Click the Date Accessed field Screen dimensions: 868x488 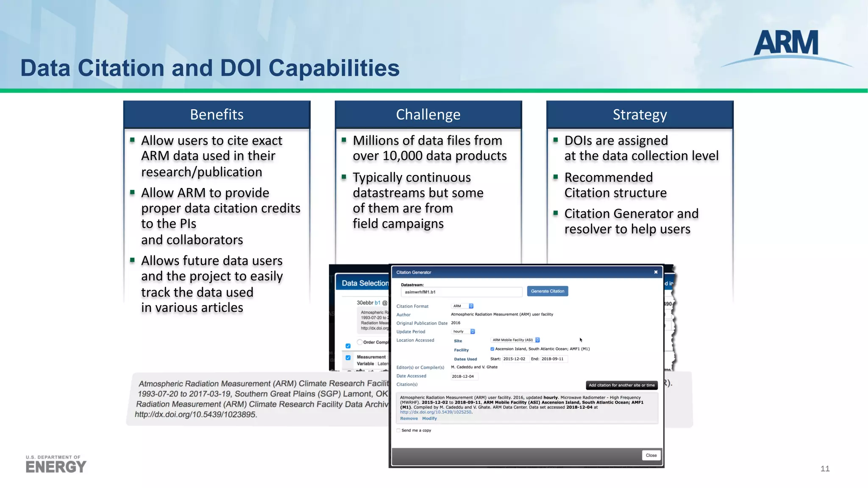464,376
